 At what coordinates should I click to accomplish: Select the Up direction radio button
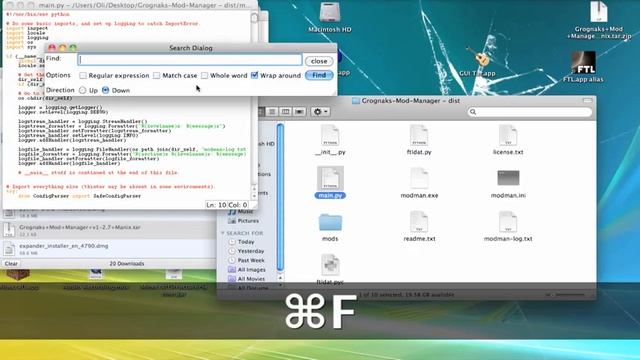pyautogui.click(x=83, y=90)
